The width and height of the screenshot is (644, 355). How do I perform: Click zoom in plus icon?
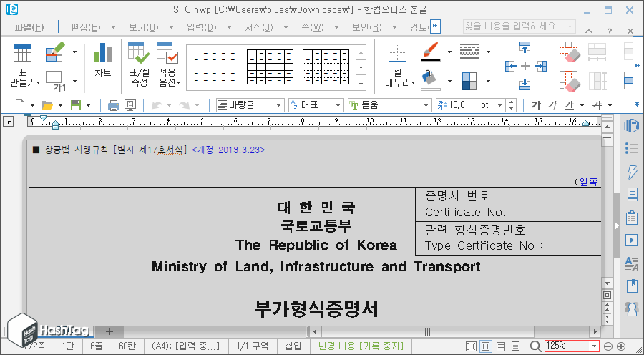coord(621,346)
